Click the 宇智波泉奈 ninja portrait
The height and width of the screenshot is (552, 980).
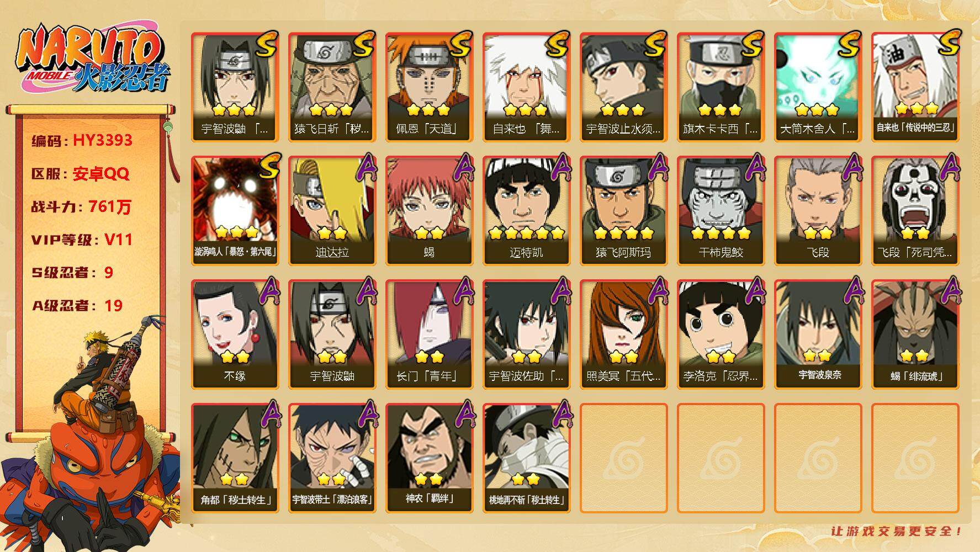pyautogui.click(x=818, y=335)
